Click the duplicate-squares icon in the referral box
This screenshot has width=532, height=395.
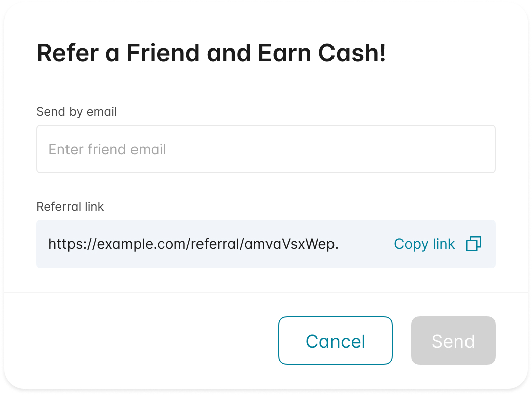point(473,244)
